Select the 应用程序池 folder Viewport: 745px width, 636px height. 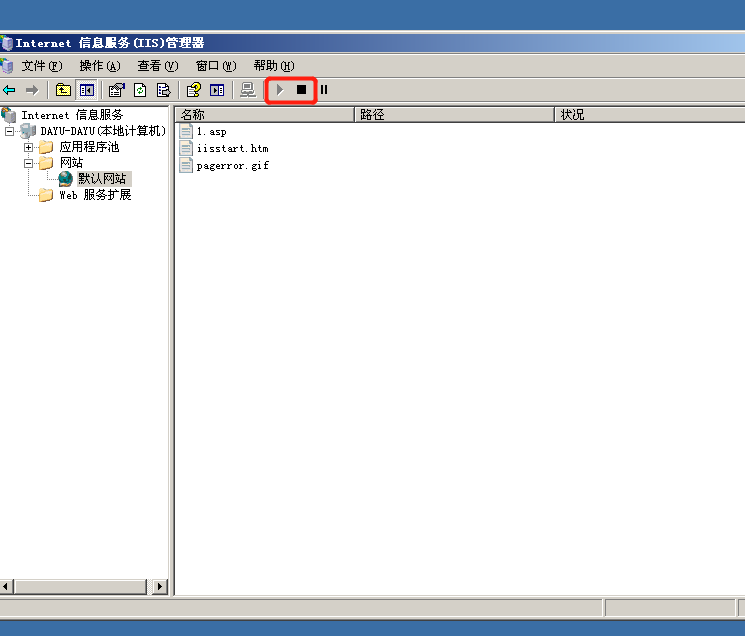[x=89, y=147]
